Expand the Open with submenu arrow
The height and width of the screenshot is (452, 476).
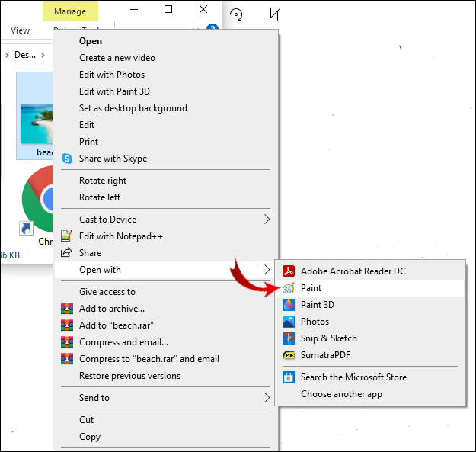[x=267, y=269]
